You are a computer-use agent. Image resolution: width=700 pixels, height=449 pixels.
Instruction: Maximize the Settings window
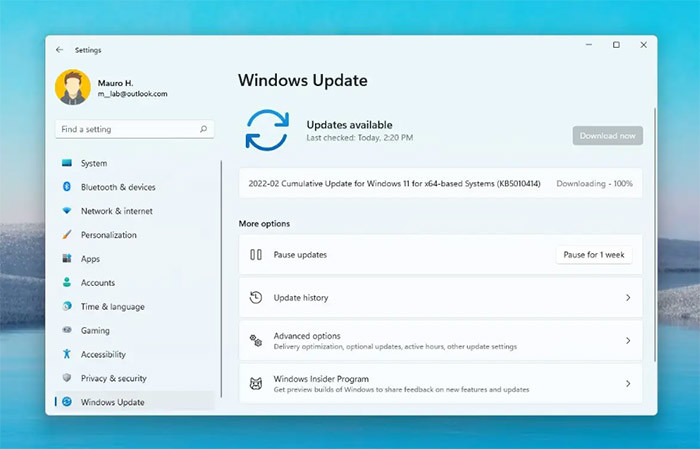616,45
